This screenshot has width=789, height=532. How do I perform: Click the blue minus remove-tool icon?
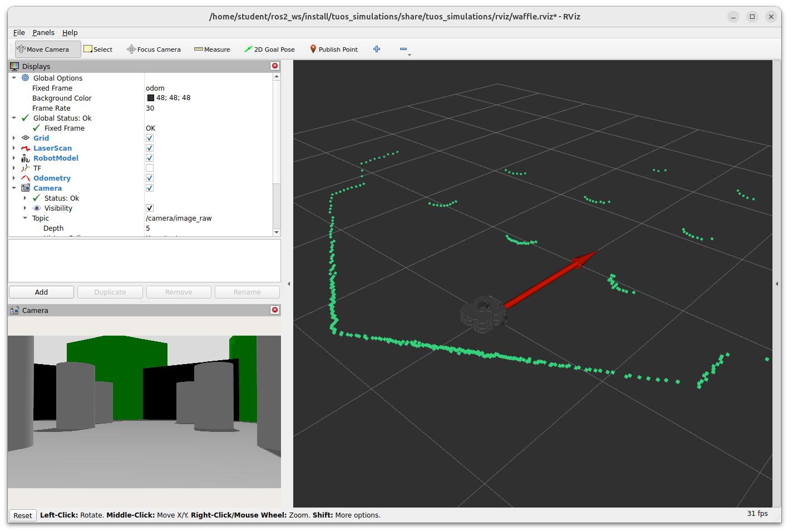point(403,49)
